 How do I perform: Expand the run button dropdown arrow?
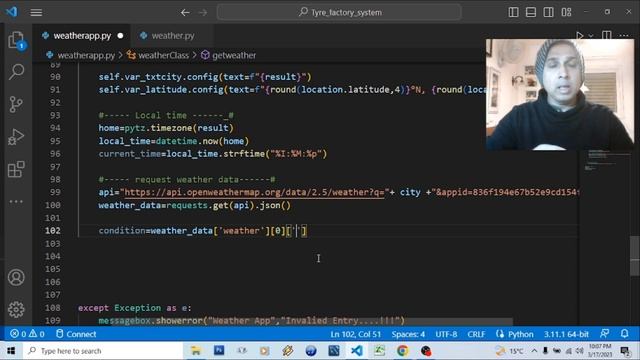[591, 36]
